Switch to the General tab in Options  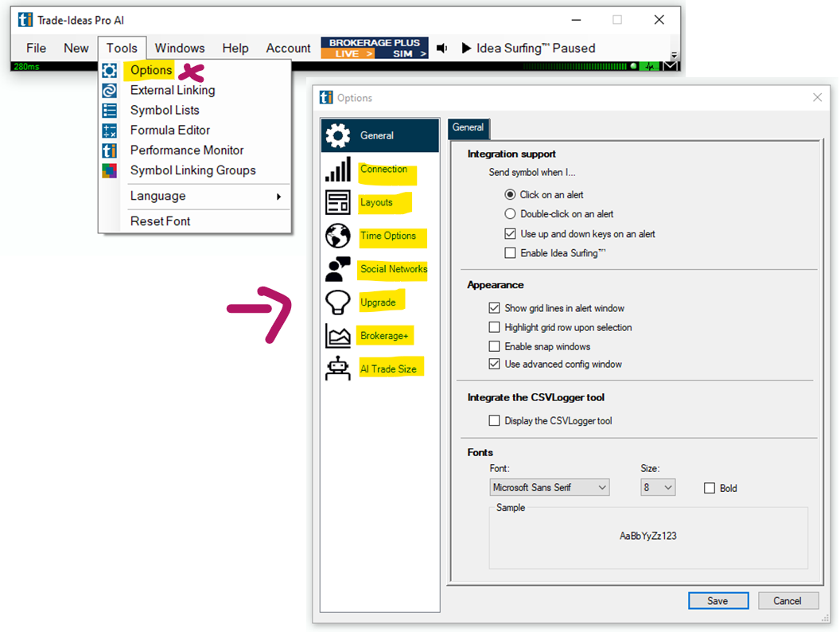coord(469,127)
